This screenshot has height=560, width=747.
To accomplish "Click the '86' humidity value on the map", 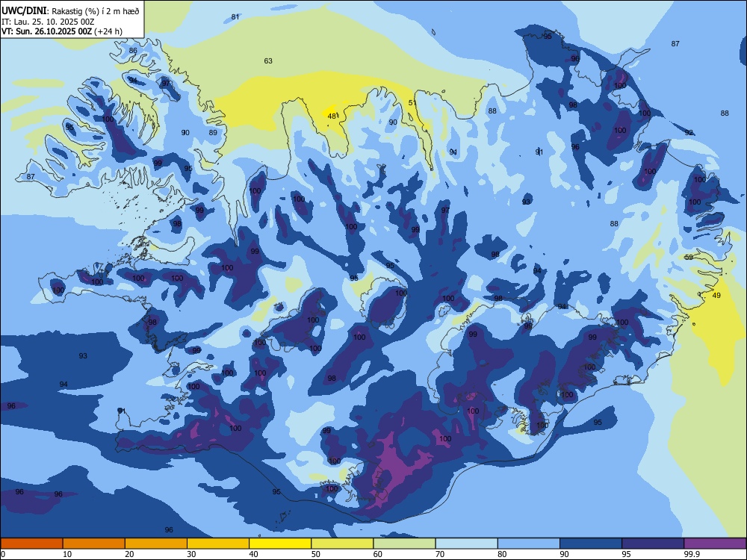I will pyautogui.click(x=133, y=51).
